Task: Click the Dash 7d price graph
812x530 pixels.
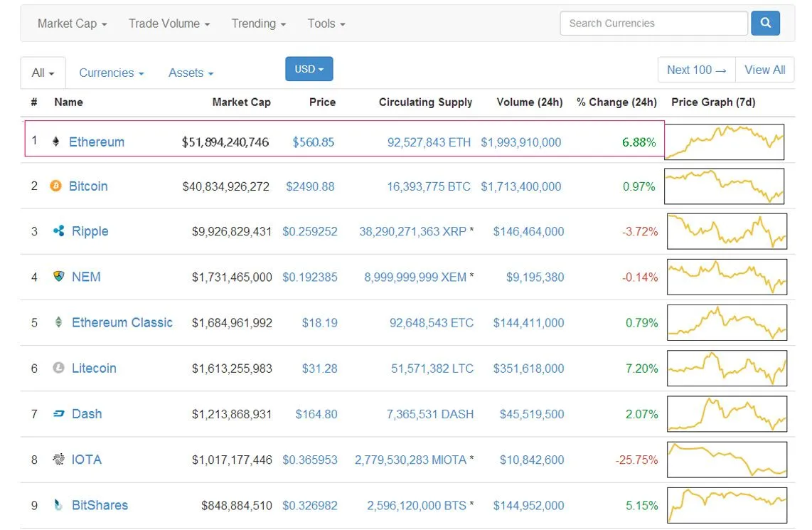Action: pyautogui.click(x=727, y=413)
